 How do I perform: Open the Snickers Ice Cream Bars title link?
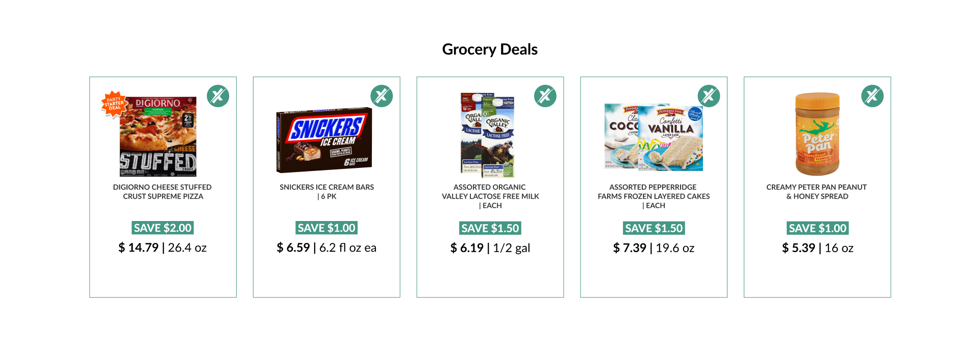326,192
